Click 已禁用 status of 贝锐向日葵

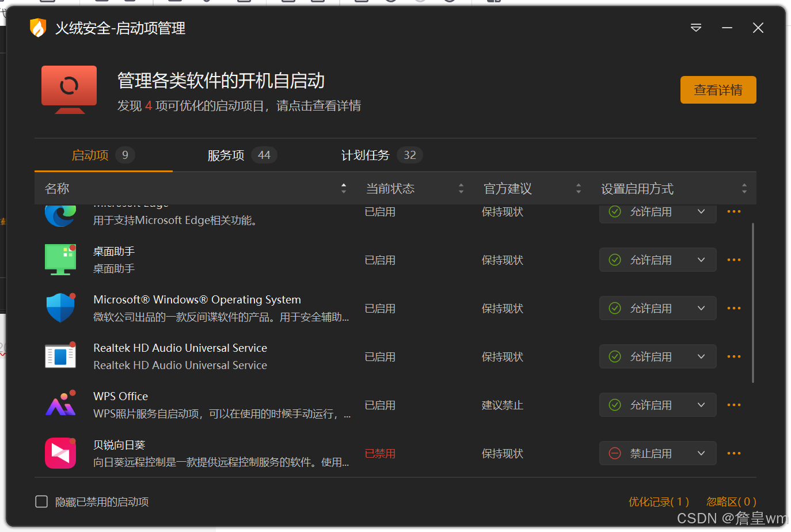[380, 454]
